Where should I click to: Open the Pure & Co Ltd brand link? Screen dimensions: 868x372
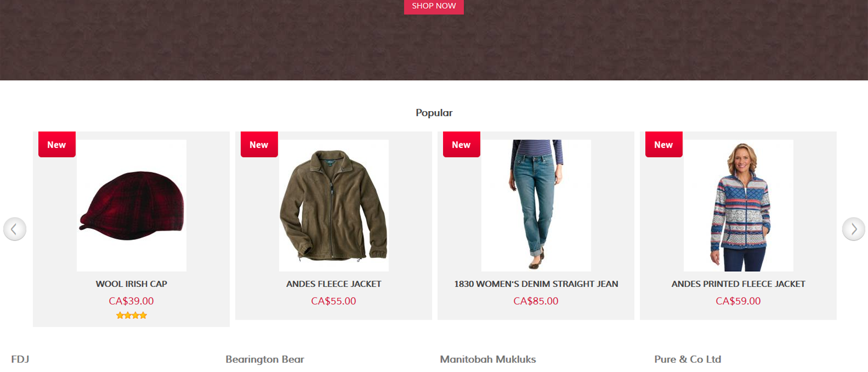tap(688, 359)
